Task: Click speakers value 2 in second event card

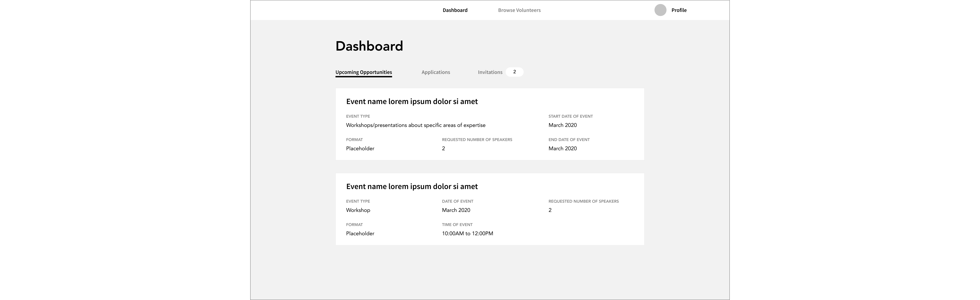Action: coord(550,210)
